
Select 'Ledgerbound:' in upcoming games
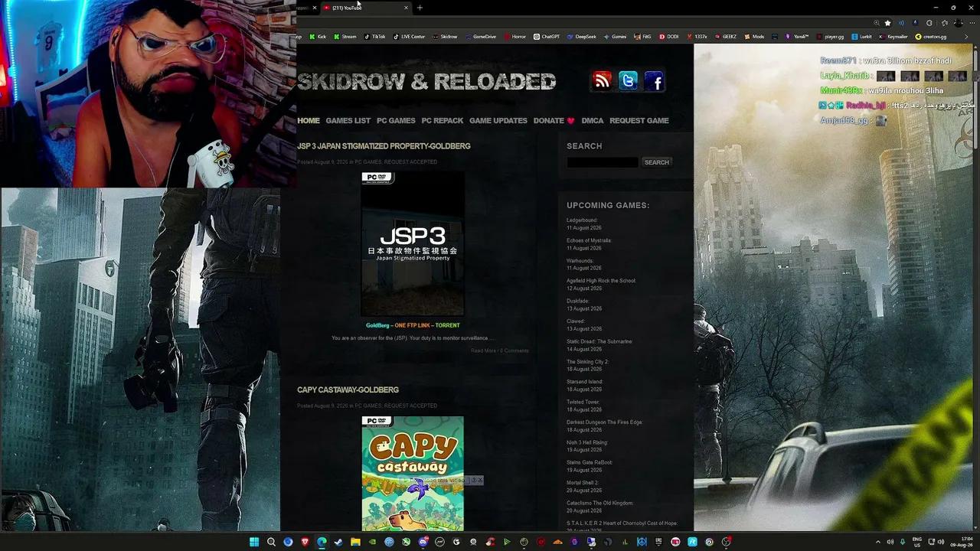tap(582, 220)
